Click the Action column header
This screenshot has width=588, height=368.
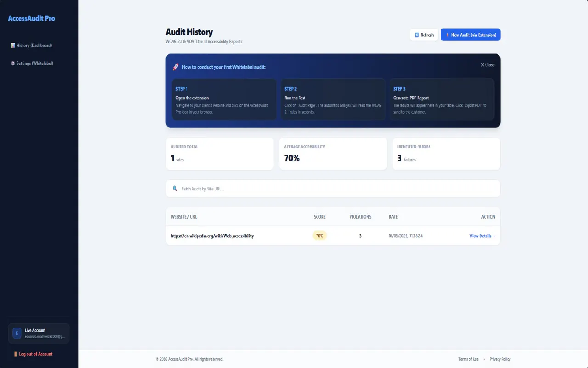(x=488, y=217)
